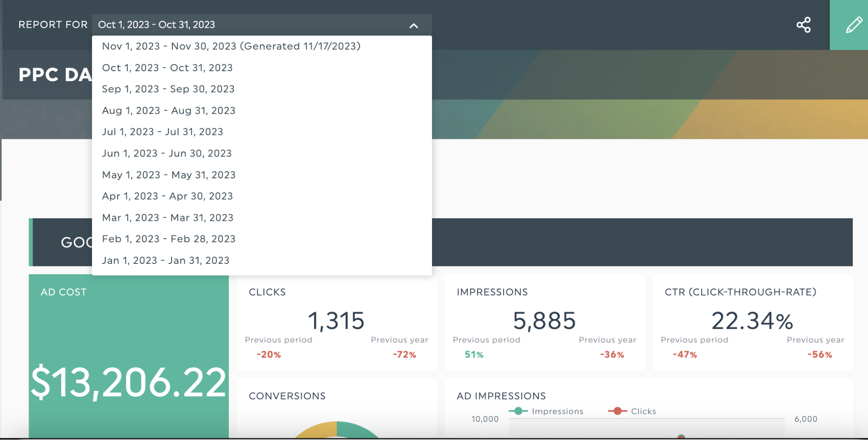Click the 51% impressions previous period value
868x440 pixels.
tap(474, 355)
